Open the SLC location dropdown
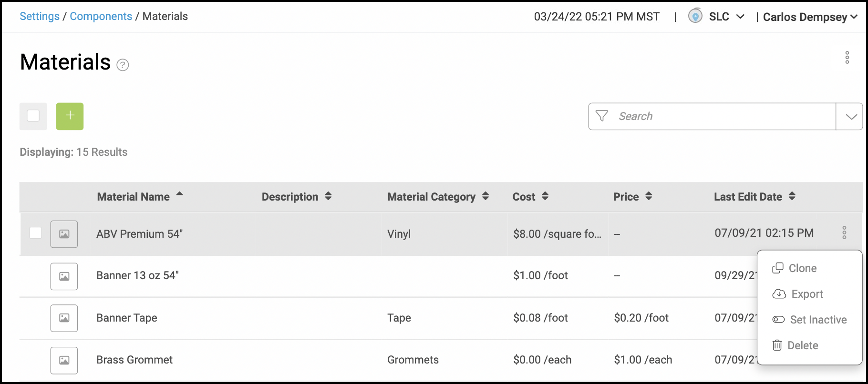Image resolution: width=868 pixels, height=384 pixels. [726, 17]
